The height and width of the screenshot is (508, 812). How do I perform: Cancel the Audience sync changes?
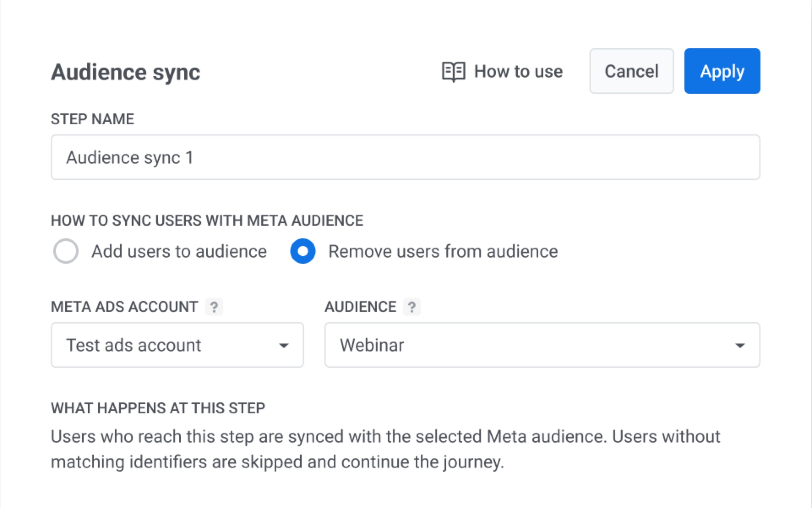632,71
